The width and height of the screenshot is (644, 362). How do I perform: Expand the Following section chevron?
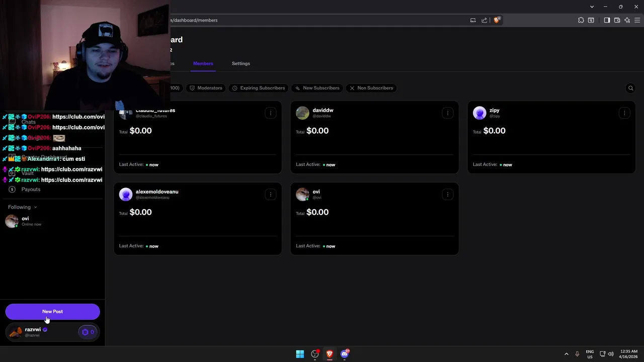coord(35,207)
